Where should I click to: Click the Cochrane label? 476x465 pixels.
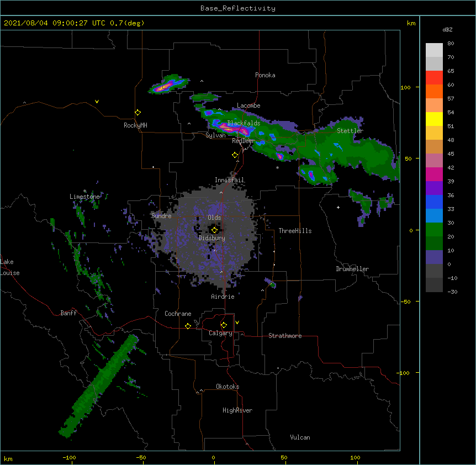coord(178,314)
